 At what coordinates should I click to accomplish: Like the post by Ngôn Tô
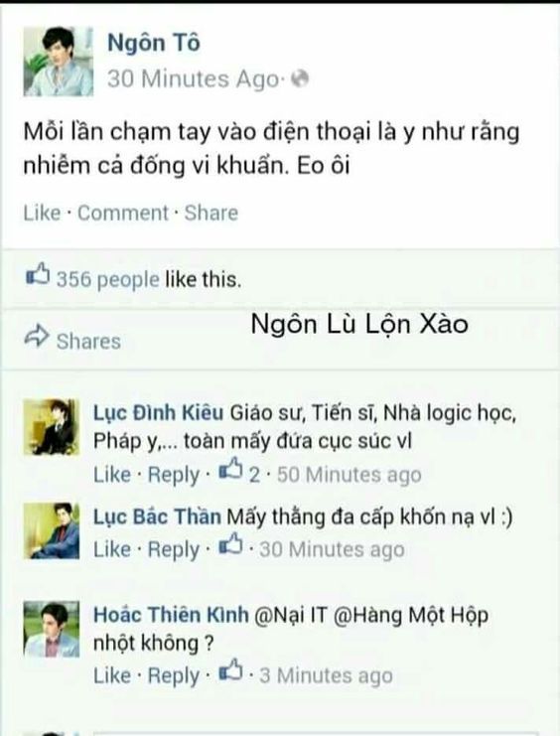tap(43, 213)
